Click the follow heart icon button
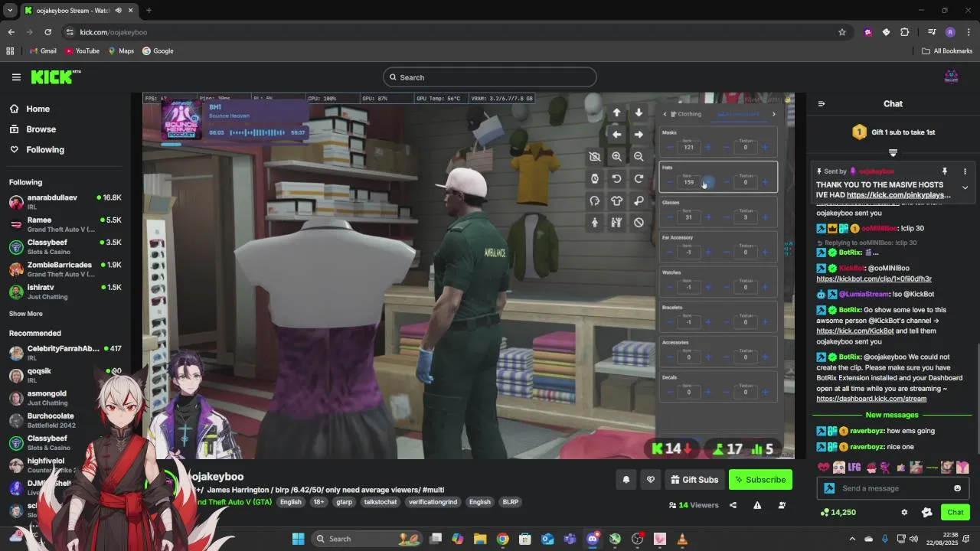The width and height of the screenshot is (980, 551). click(651, 480)
